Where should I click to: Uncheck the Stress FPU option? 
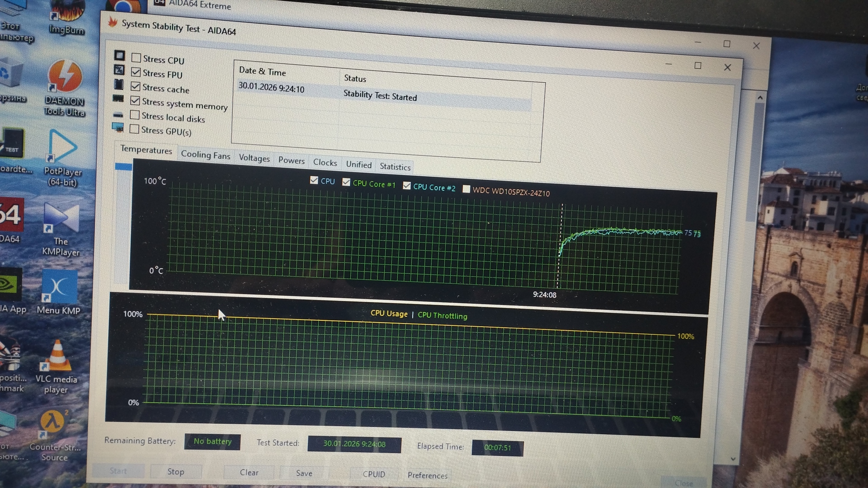[136, 72]
